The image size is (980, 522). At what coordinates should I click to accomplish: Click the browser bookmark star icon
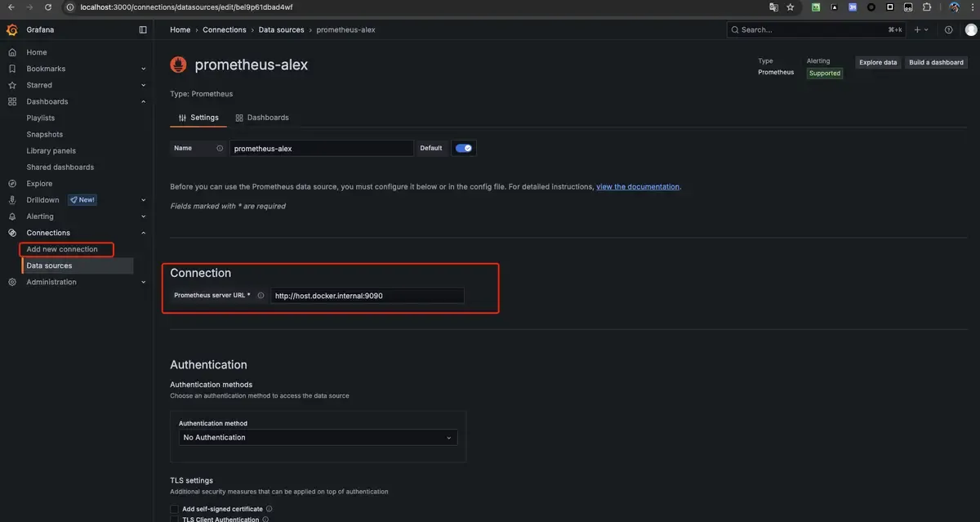coord(790,7)
